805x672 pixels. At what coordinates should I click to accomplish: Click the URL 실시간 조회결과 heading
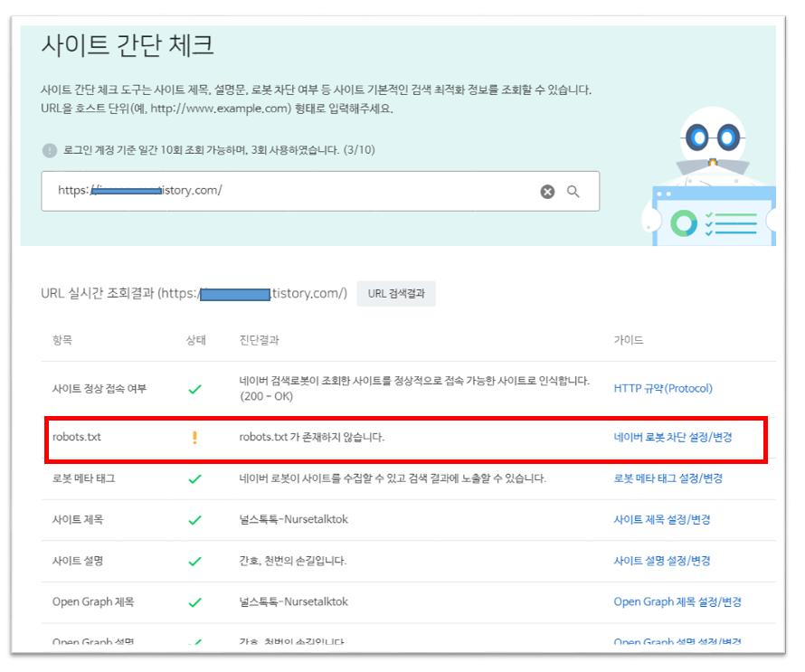pyautogui.click(x=194, y=294)
